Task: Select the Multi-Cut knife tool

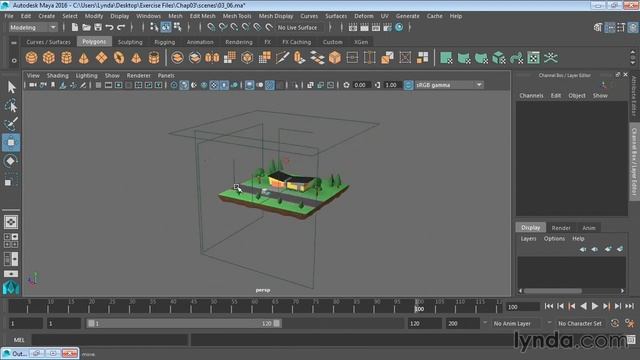Action: click(x=282, y=58)
